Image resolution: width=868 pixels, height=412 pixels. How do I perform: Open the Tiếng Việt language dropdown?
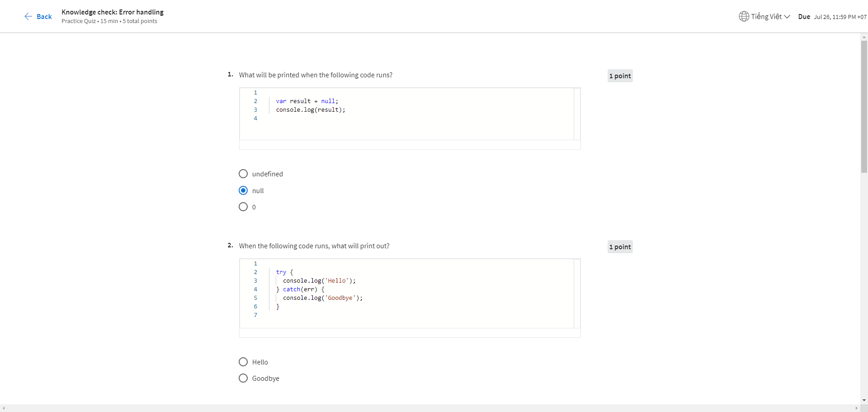pyautogui.click(x=764, y=16)
